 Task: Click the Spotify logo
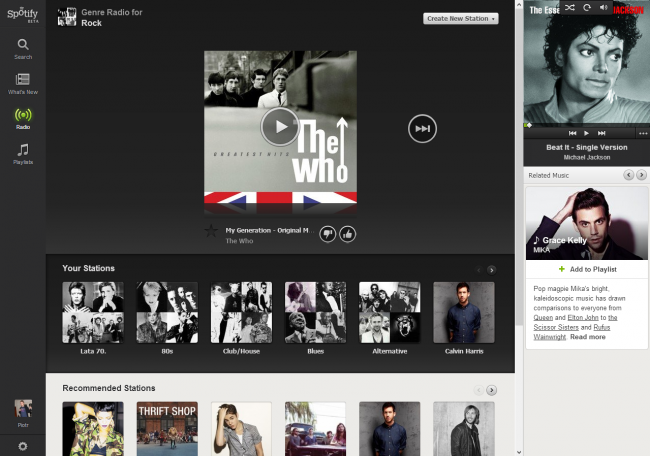point(23,15)
